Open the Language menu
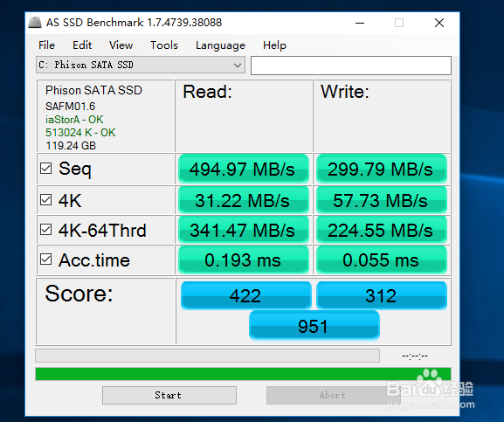This screenshot has height=422, width=504. pos(220,45)
